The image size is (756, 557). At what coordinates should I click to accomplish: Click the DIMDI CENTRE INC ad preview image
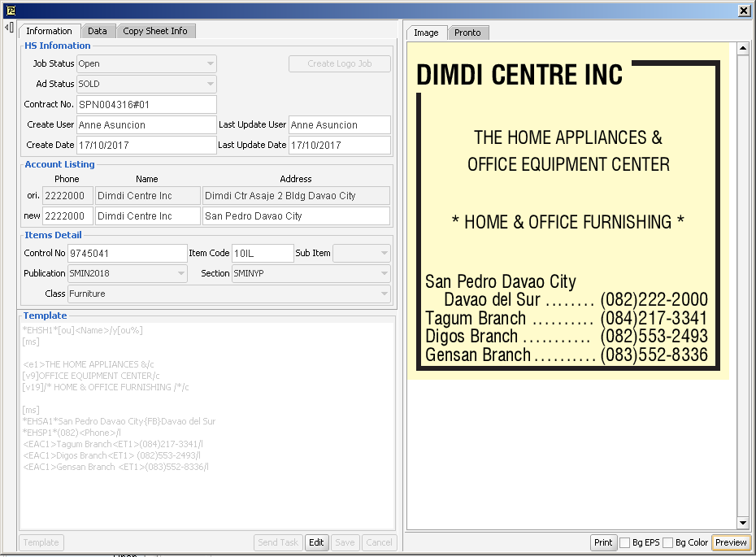568,211
